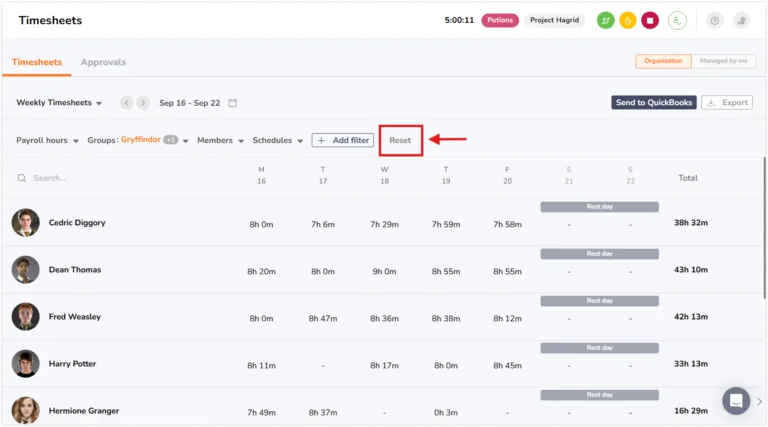
Task: Click the Total column header
Action: 688,178
